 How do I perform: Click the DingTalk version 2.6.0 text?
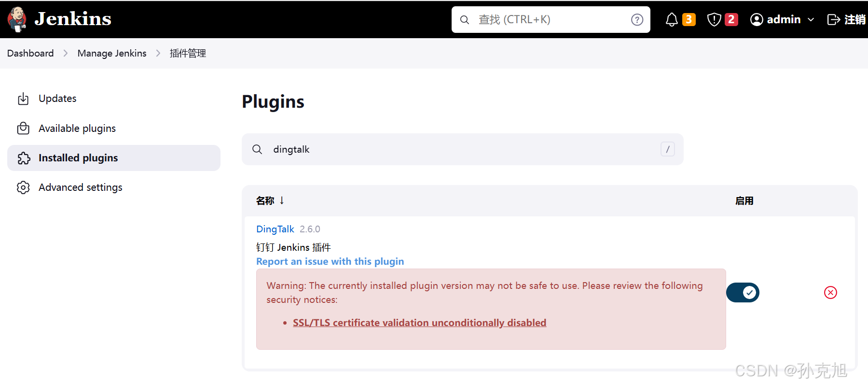310,229
